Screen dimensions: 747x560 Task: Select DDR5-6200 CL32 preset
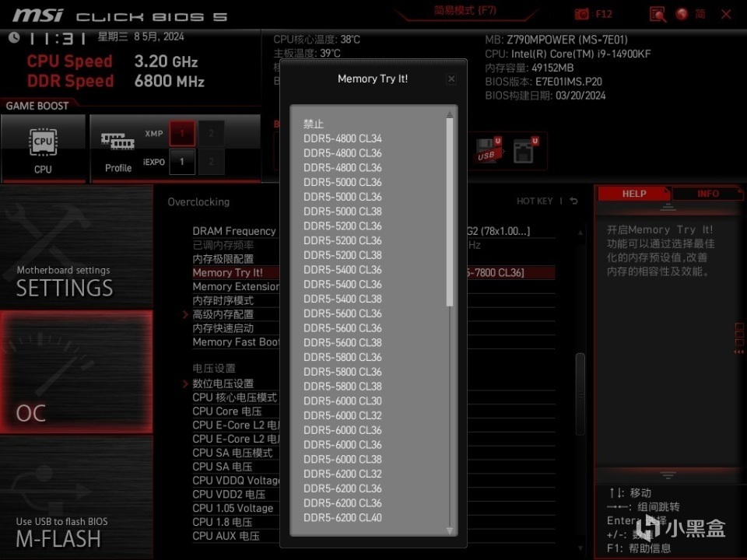(342, 474)
